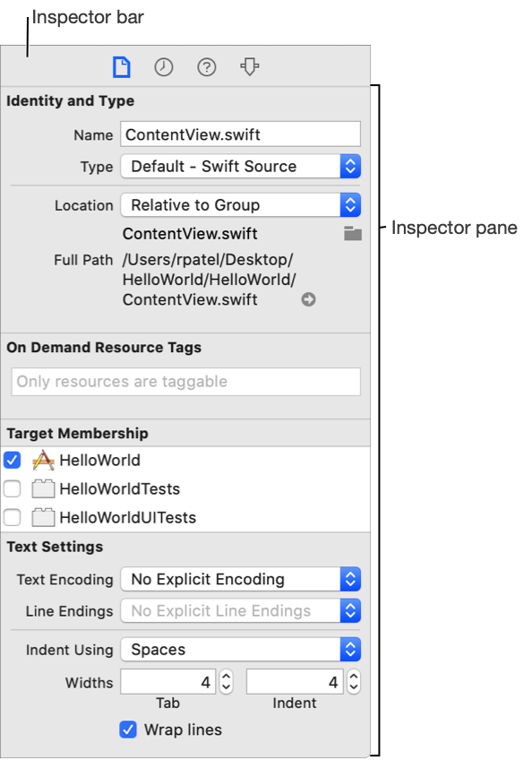Click the HelloWorldTests bundle icon
532x760 pixels.
43,488
